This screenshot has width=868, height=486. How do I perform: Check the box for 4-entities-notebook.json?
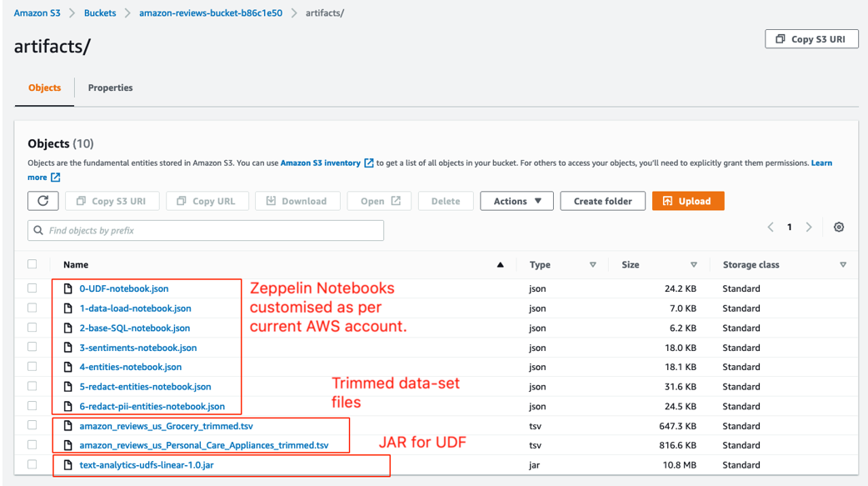click(32, 366)
